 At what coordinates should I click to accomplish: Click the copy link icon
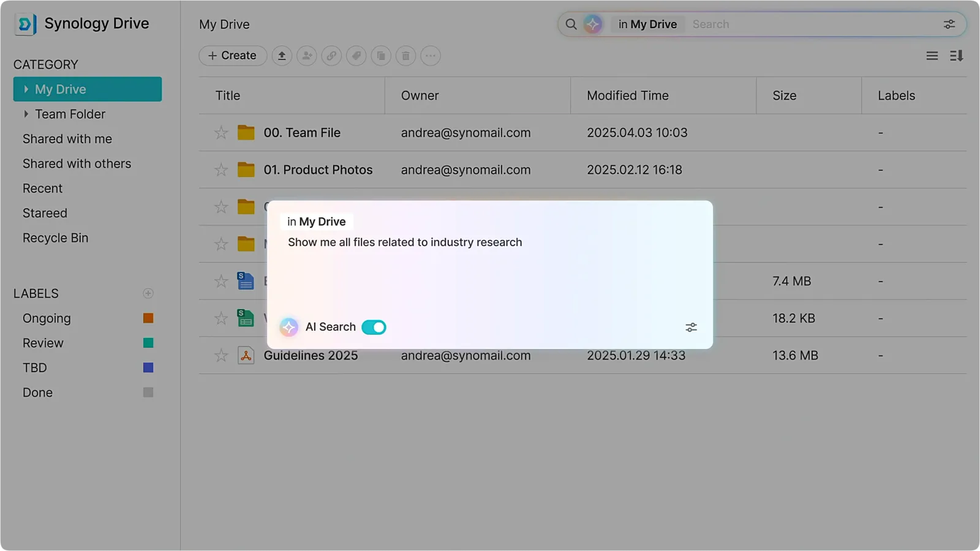click(x=331, y=56)
